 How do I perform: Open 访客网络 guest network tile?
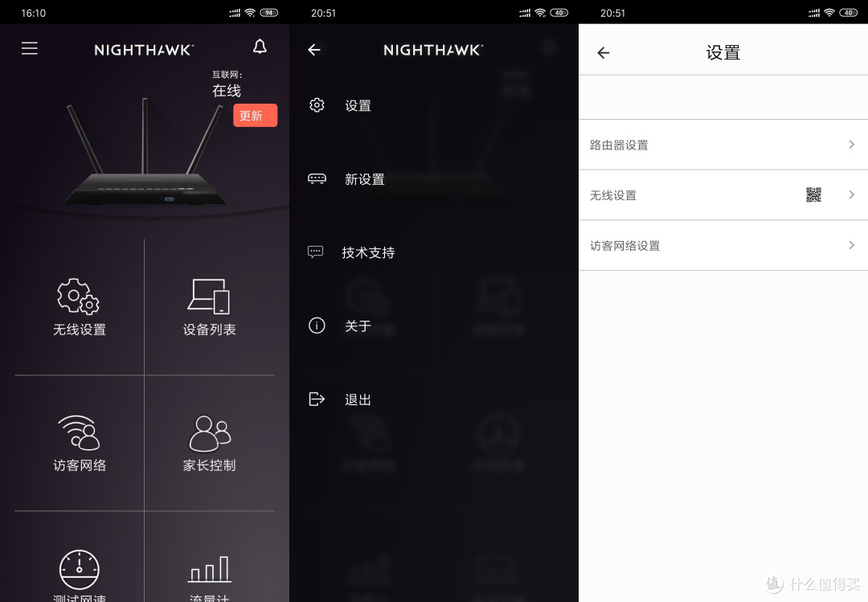coord(79,443)
